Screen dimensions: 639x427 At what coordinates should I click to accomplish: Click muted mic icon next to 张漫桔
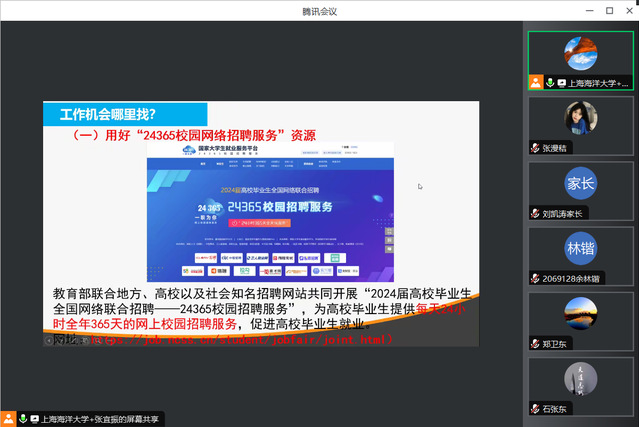tap(536, 147)
